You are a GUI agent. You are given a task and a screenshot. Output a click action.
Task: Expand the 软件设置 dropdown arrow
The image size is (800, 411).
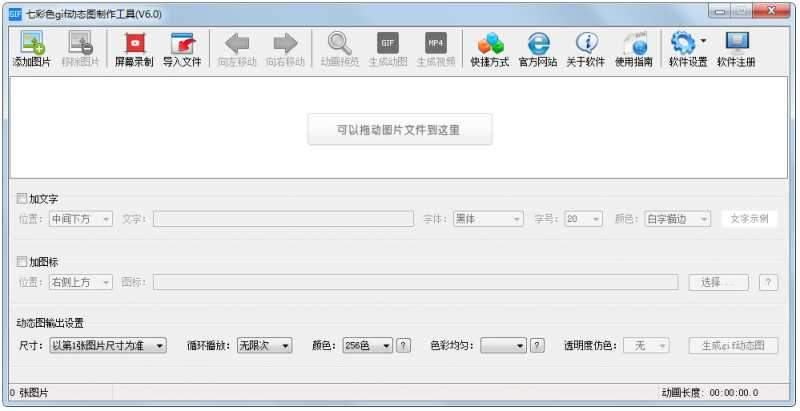[703, 41]
